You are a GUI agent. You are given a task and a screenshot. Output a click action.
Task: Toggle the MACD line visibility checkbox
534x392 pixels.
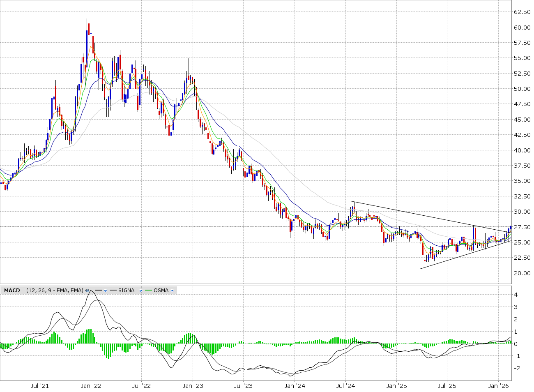click(106, 291)
